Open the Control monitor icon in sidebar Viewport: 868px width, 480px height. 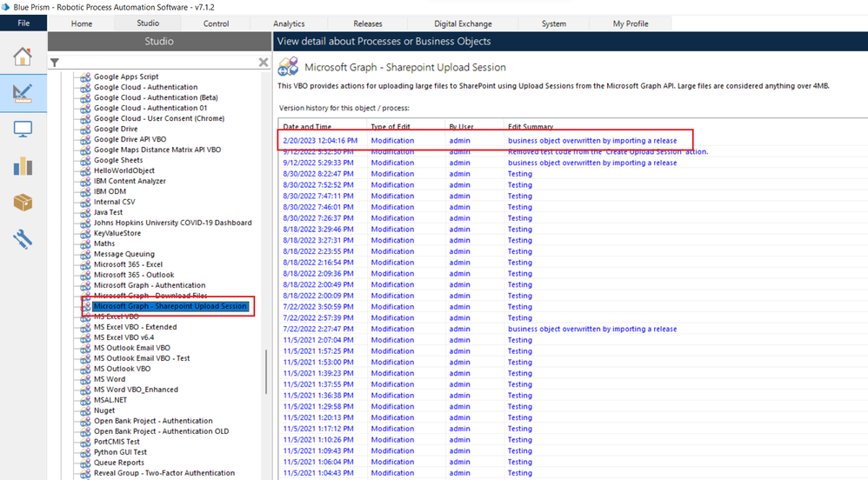point(23,130)
